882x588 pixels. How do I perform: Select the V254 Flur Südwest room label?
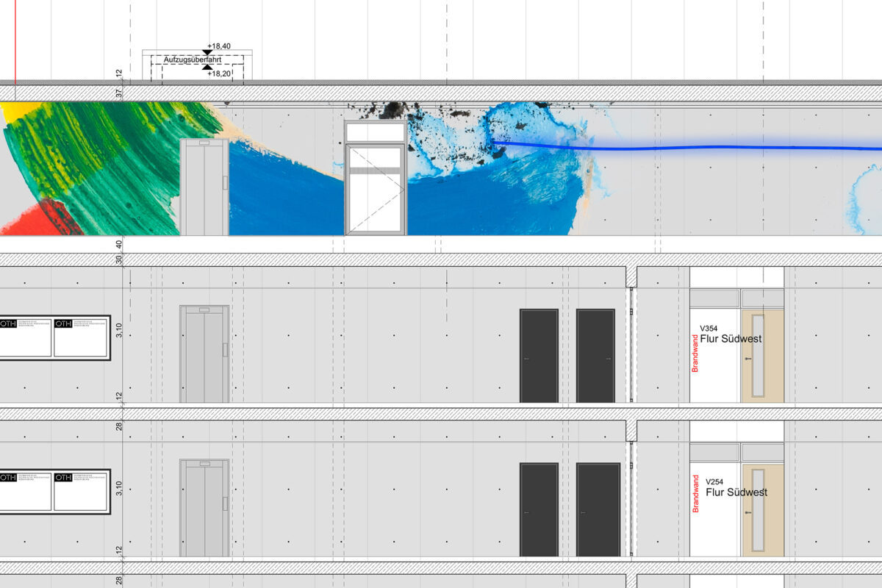[x=736, y=487]
